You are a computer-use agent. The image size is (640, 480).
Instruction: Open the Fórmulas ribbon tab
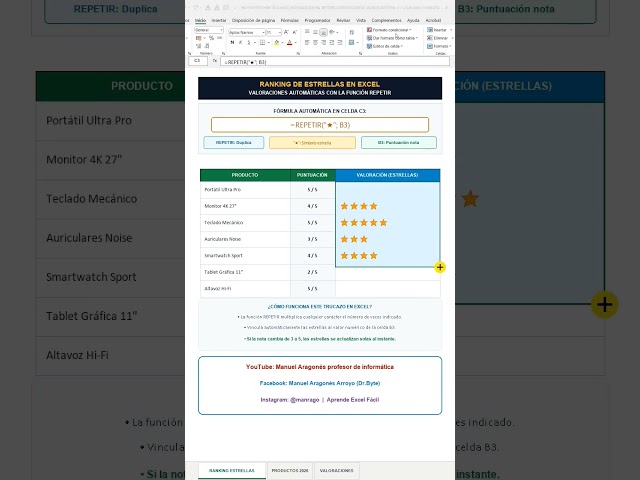289,20
